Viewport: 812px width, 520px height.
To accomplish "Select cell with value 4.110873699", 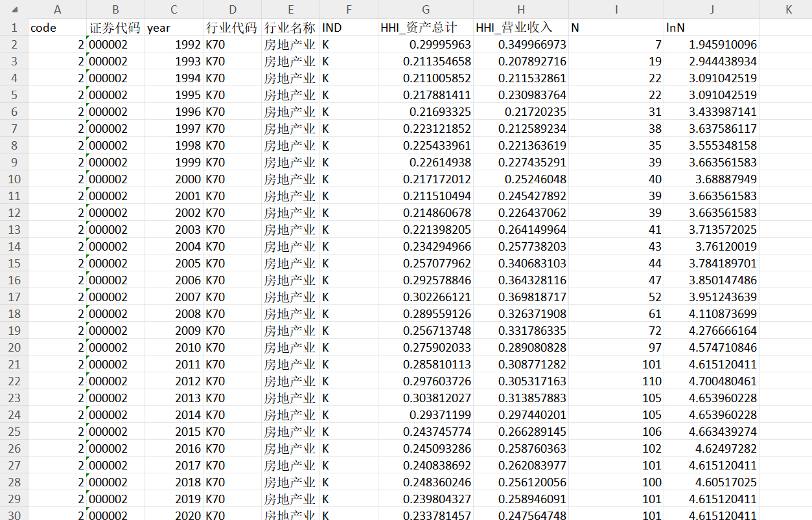I will (x=712, y=314).
